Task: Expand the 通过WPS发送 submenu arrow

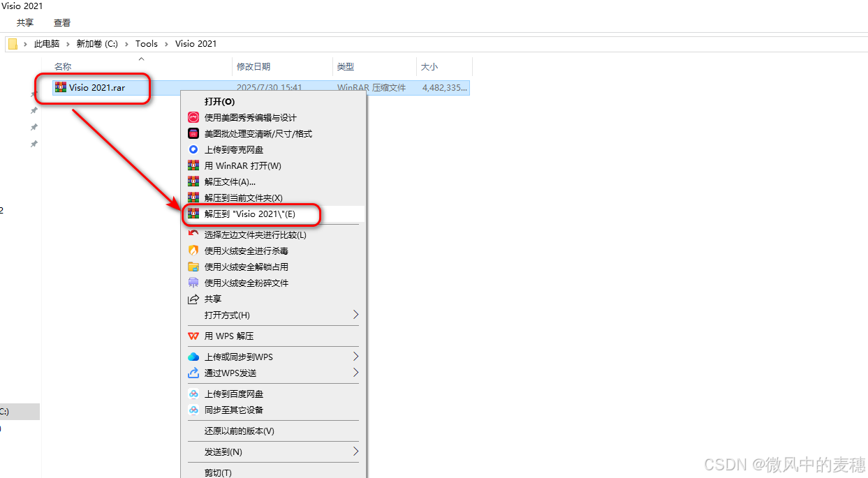Action: [x=355, y=373]
